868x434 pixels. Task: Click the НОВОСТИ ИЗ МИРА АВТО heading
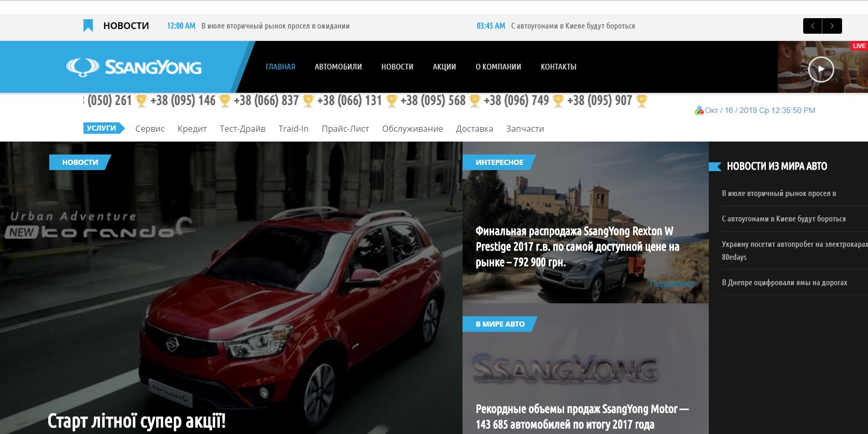(777, 166)
